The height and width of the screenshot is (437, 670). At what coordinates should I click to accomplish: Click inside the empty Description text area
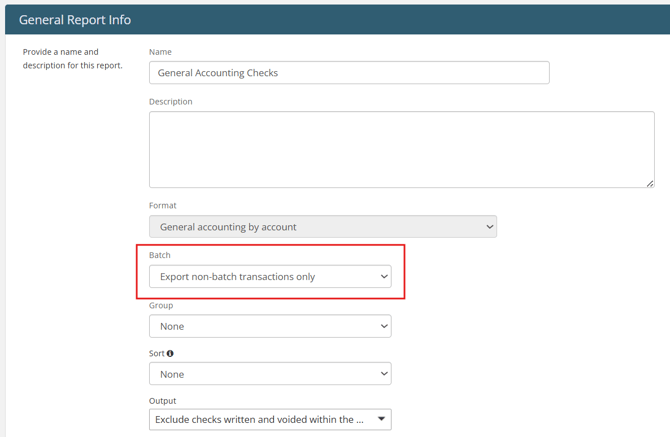click(402, 150)
